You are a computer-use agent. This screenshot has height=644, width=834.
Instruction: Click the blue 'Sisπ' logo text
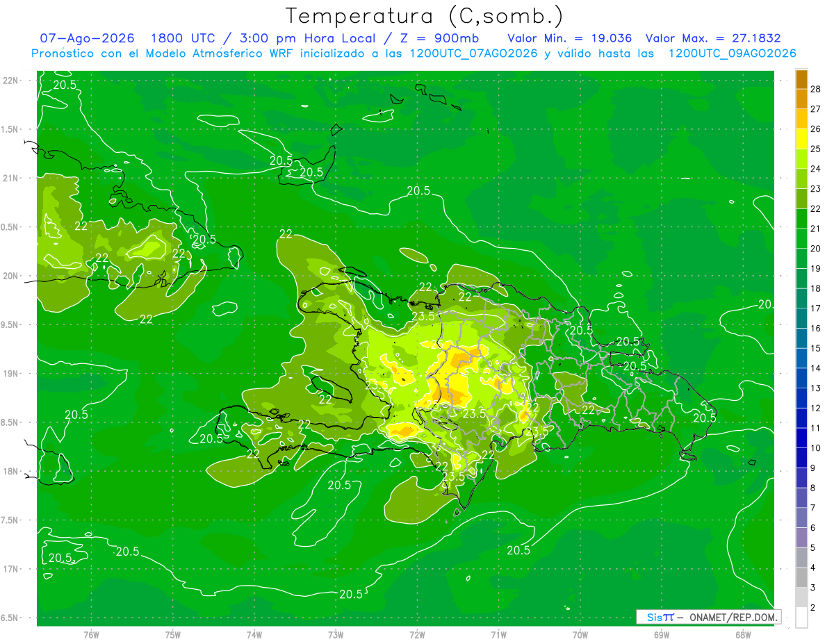coord(660,617)
